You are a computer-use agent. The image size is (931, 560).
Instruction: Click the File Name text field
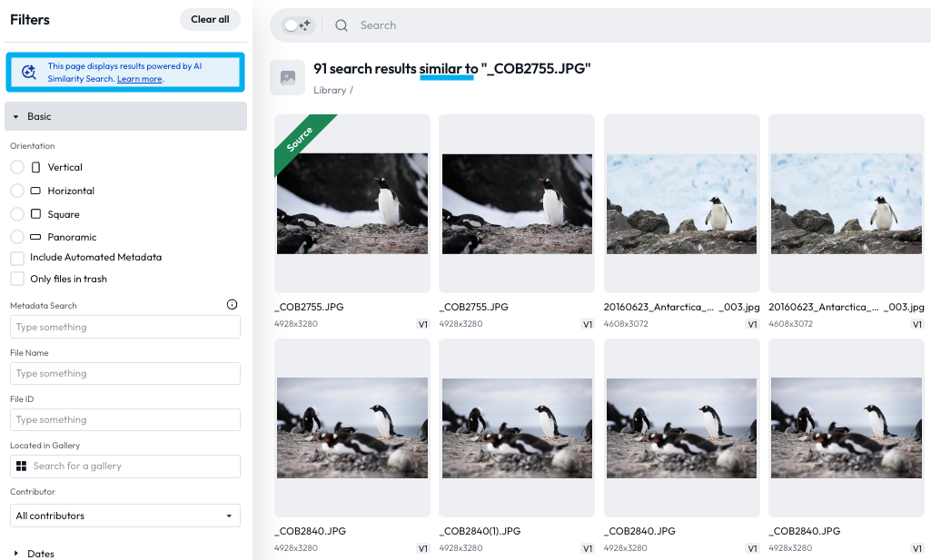coord(125,373)
